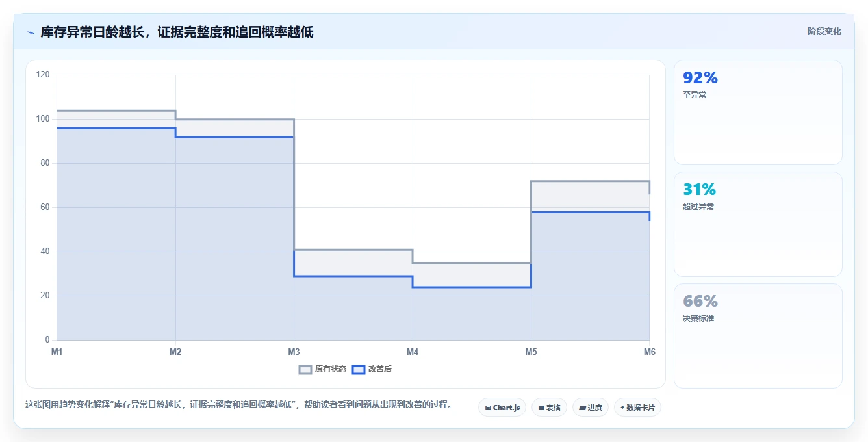Open the 66% 决策标准 stat card
Screen dimensions: 868x442
pyautogui.click(x=758, y=336)
